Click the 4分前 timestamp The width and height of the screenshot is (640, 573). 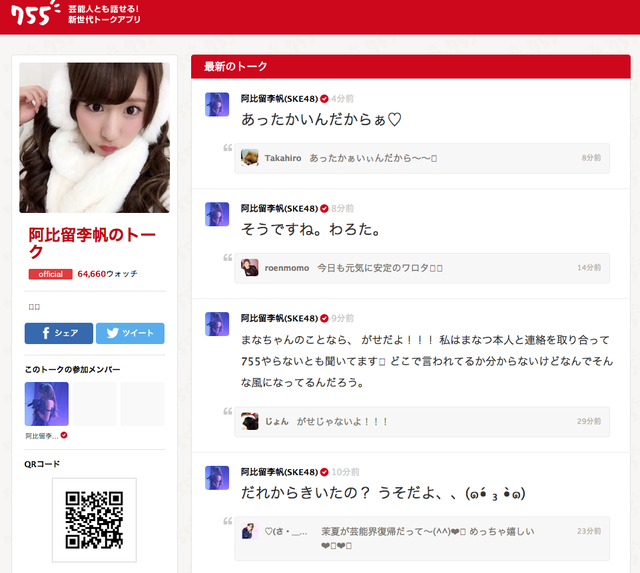click(342, 99)
